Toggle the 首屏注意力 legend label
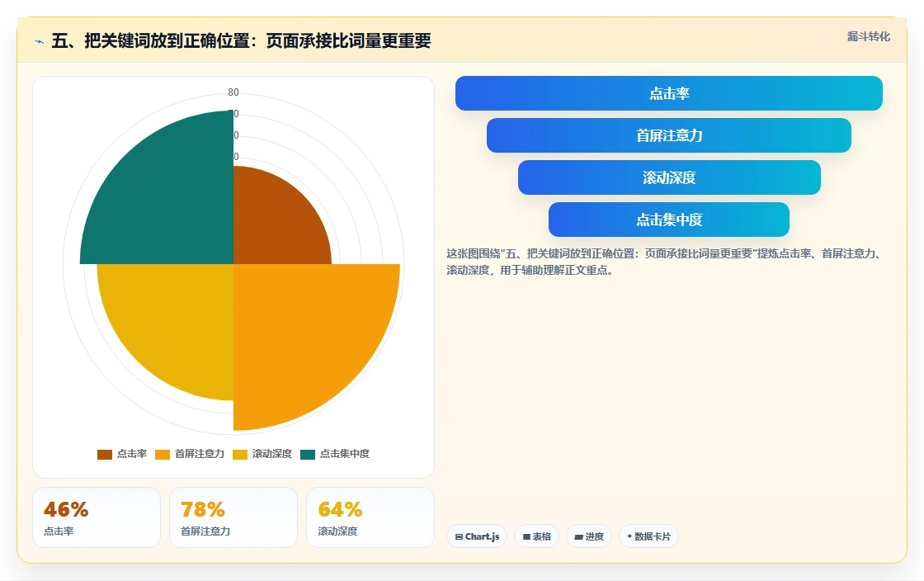This screenshot has width=924, height=581. [x=200, y=454]
